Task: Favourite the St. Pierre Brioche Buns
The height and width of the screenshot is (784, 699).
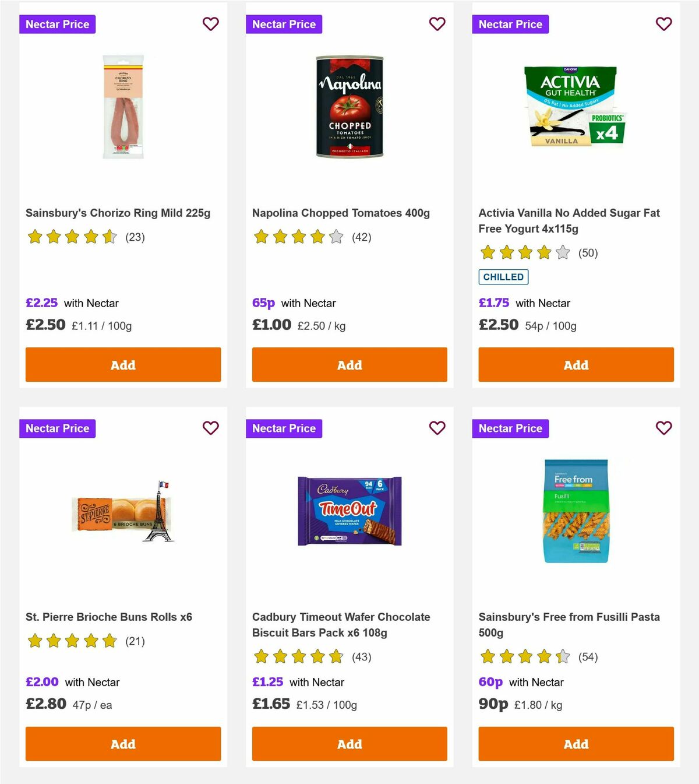Action: (x=210, y=428)
